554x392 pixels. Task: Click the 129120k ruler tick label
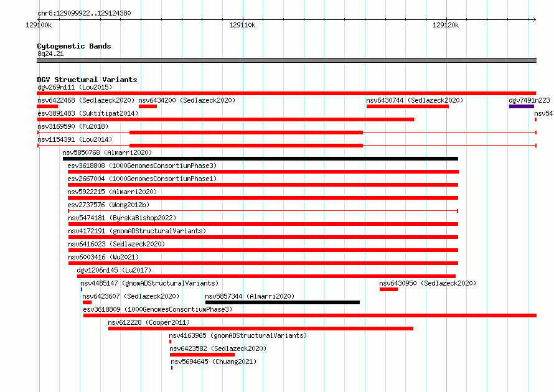pyautogui.click(x=446, y=25)
